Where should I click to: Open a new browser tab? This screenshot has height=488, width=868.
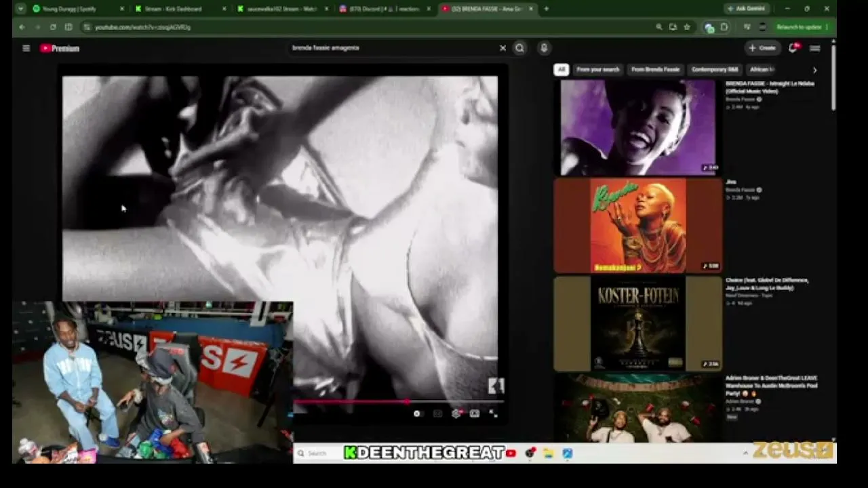pos(546,9)
